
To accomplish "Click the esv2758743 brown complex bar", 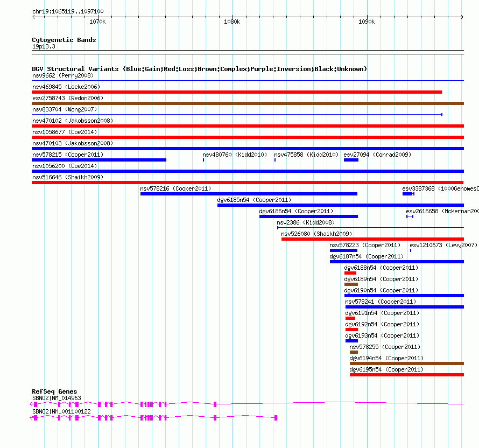I will 248,103.
